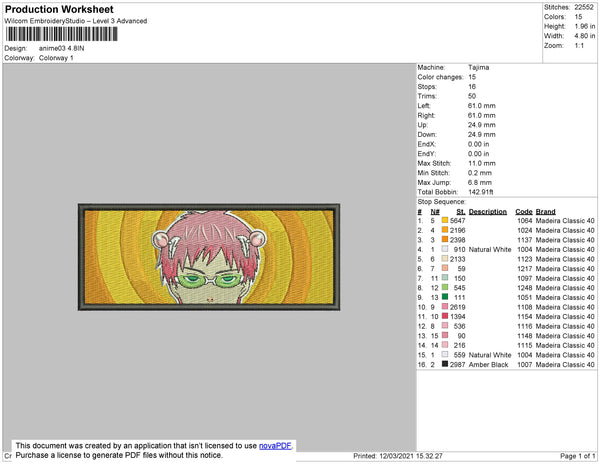Select stitch count '5647' in row 1
The image size is (600, 464).
click(x=458, y=221)
